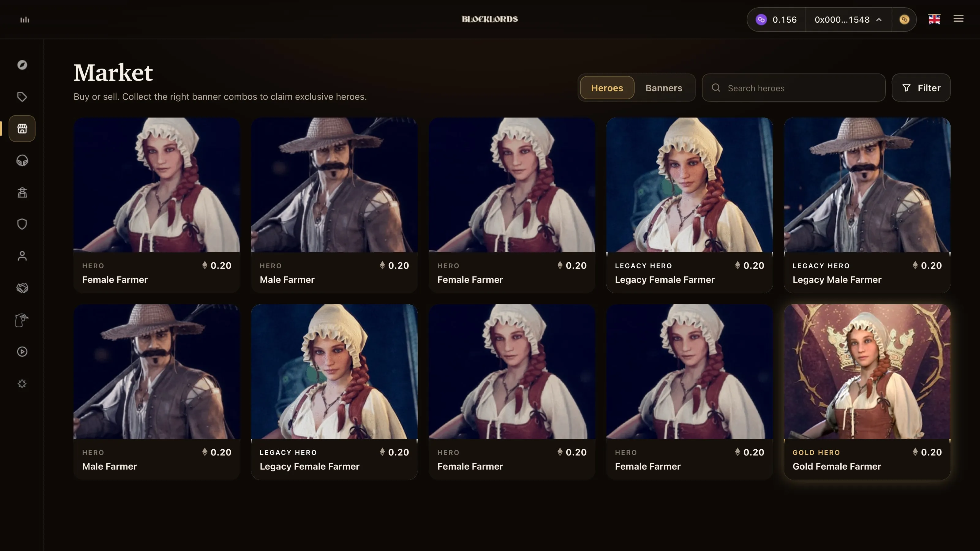Open the star badge icon in sidebar
This screenshot has height=551, width=980.
pyautogui.click(x=22, y=384)
